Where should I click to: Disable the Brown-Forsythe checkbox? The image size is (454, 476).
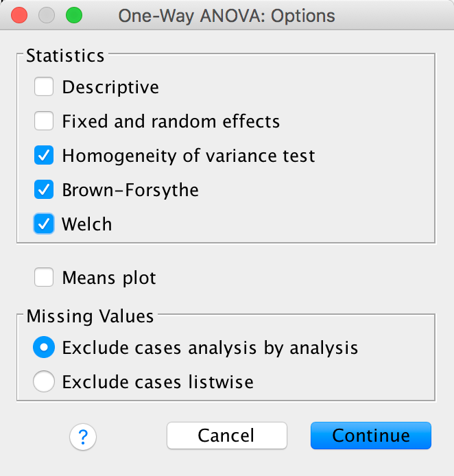45,190
